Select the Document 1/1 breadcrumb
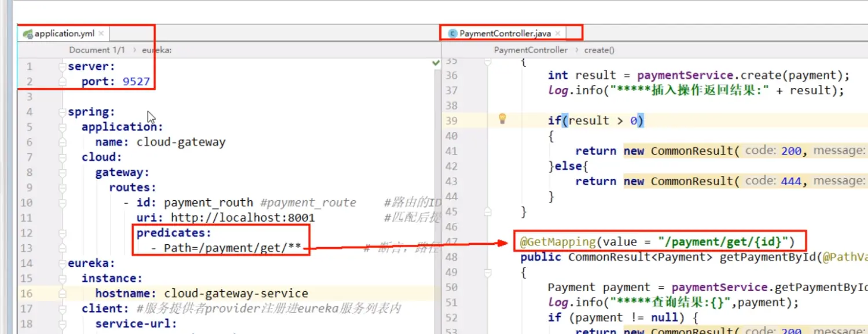This screenshot has height=334, width=868. coord(97,50)
